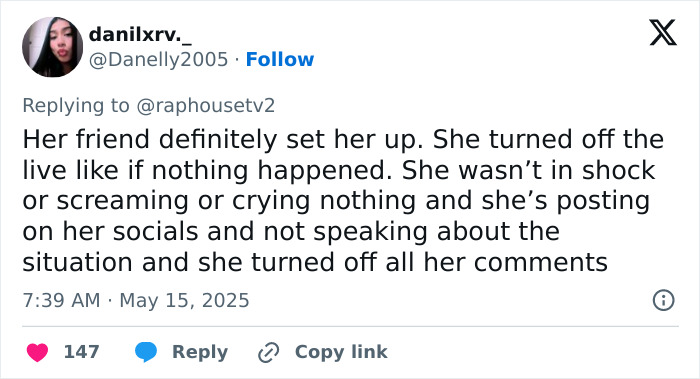Screen dimensions: 700x379
Task: Click the sentence 'Her friend definitely set her up'
Action: 222,139
